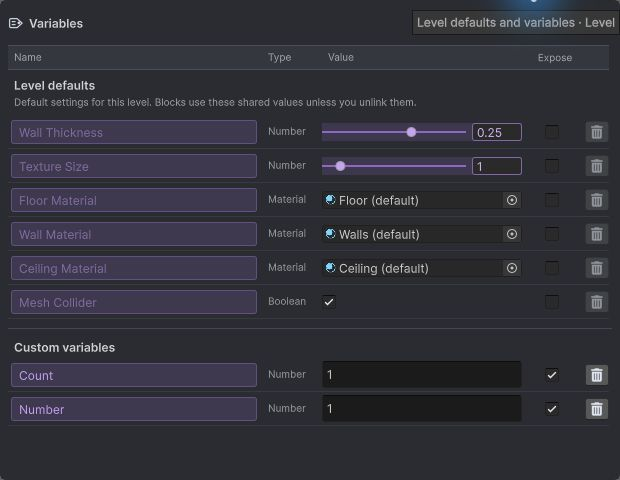Delete the Mesh Collider variable
Viewport: 620px width, 480px height.
tap(596, 302)
